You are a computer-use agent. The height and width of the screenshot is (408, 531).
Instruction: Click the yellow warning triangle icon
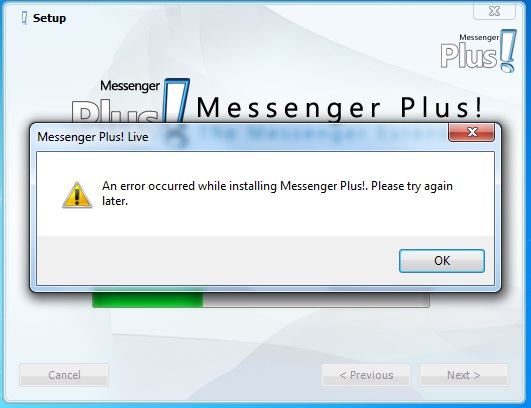coord(77,195)
